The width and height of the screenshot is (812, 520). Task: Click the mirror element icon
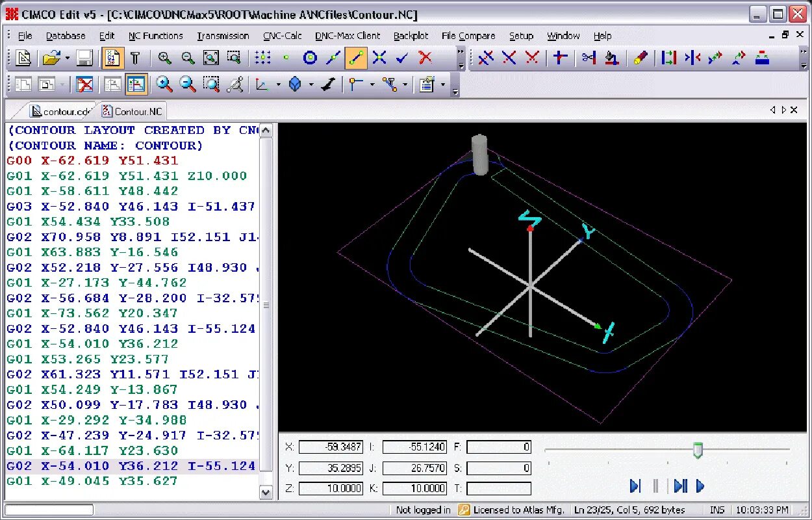pos(692,58)
